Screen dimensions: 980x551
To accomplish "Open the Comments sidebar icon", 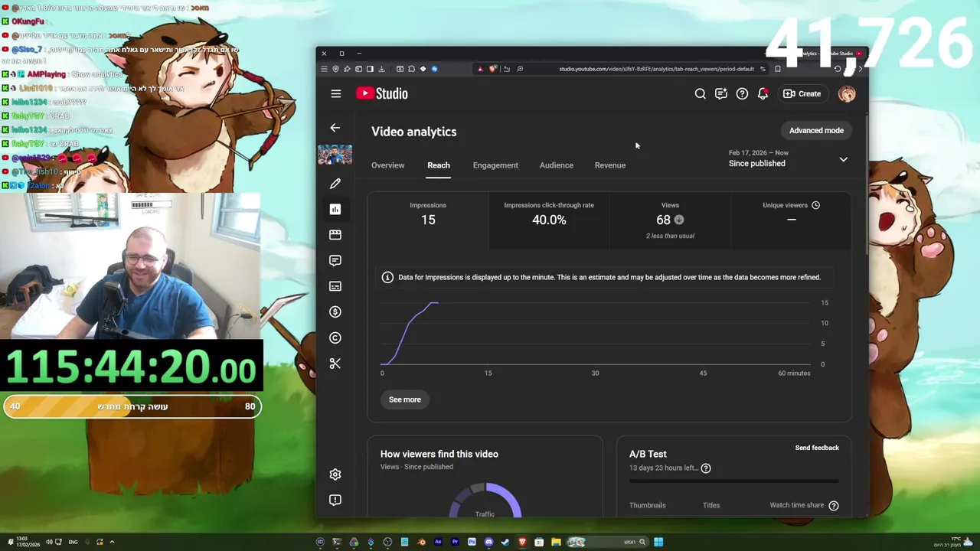I will [x=335, y=260].
